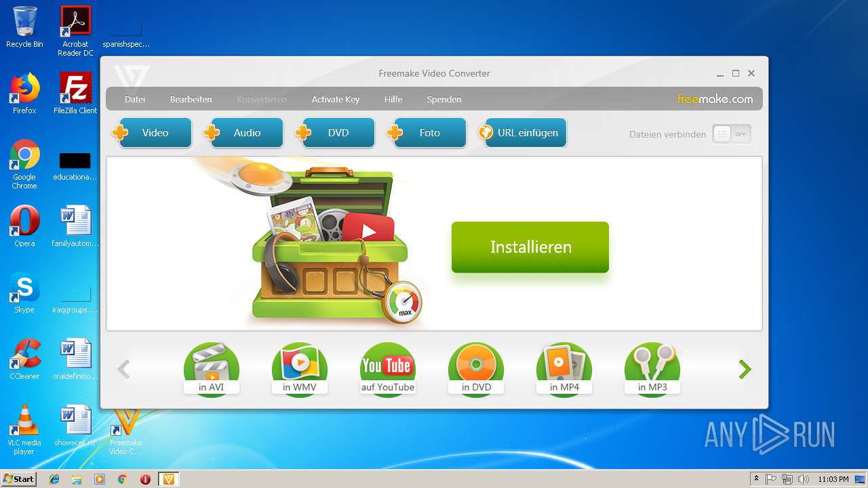Screen dimensions: 868x488
Task: Show hidden system tray icons
Action: 756,479
